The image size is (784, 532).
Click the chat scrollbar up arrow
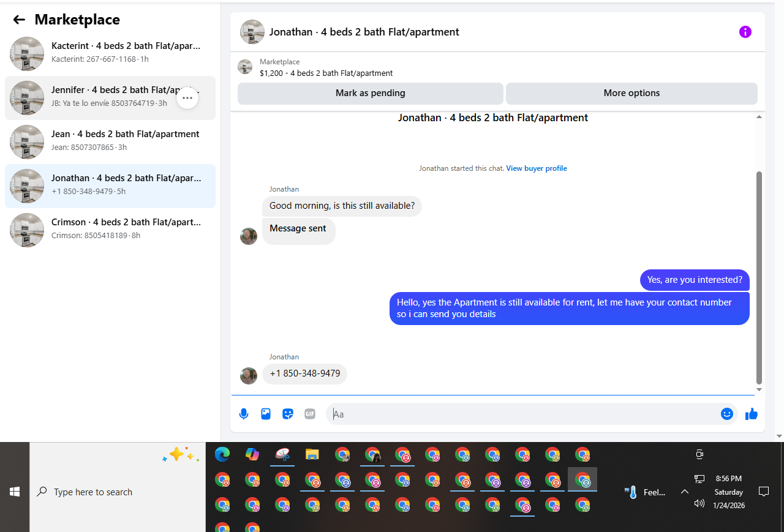pyautogui.click(x=759, y=117)
